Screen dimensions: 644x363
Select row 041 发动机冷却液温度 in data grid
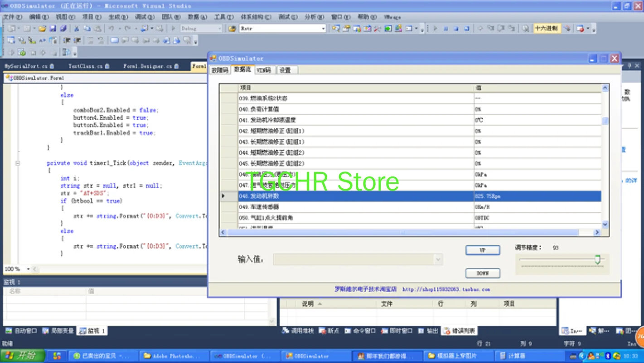click(411, 120)
